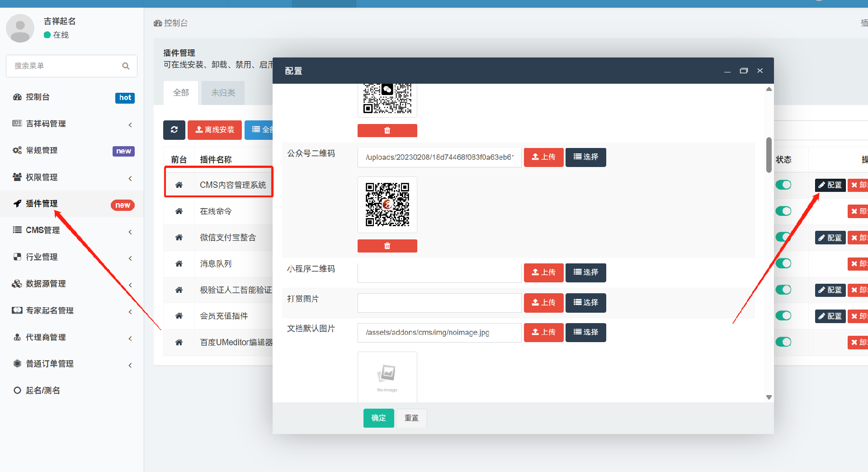Click 配置 button in the 微信支付宝整合 row

pyautogui.click(x=830, y=238)
